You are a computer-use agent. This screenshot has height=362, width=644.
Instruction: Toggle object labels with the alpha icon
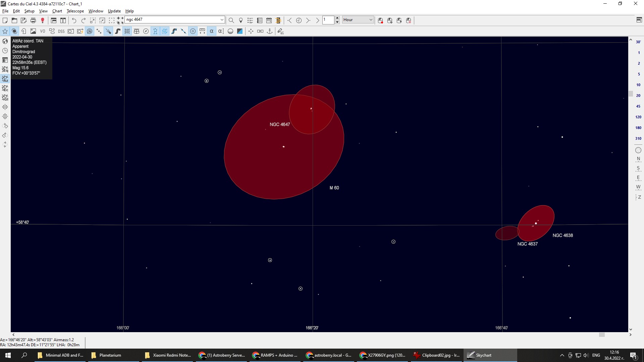212,31
